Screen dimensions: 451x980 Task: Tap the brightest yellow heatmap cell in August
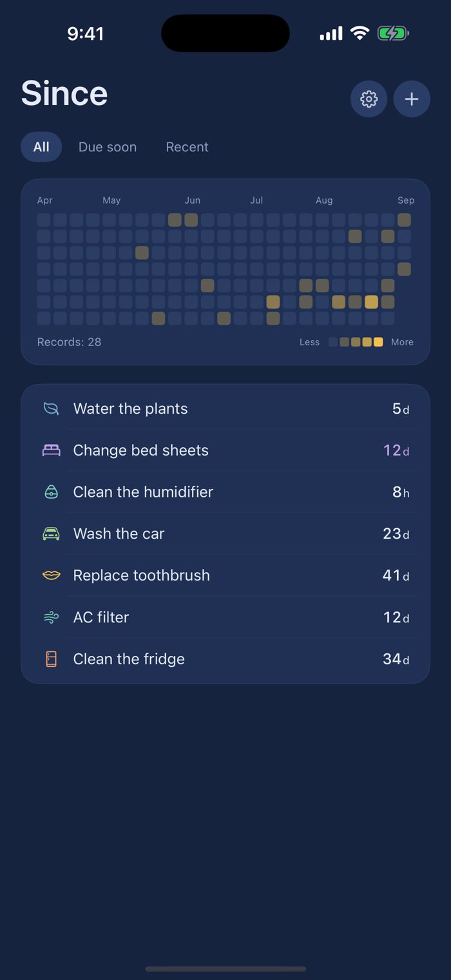pyautogui.click(x=371, y=302)
